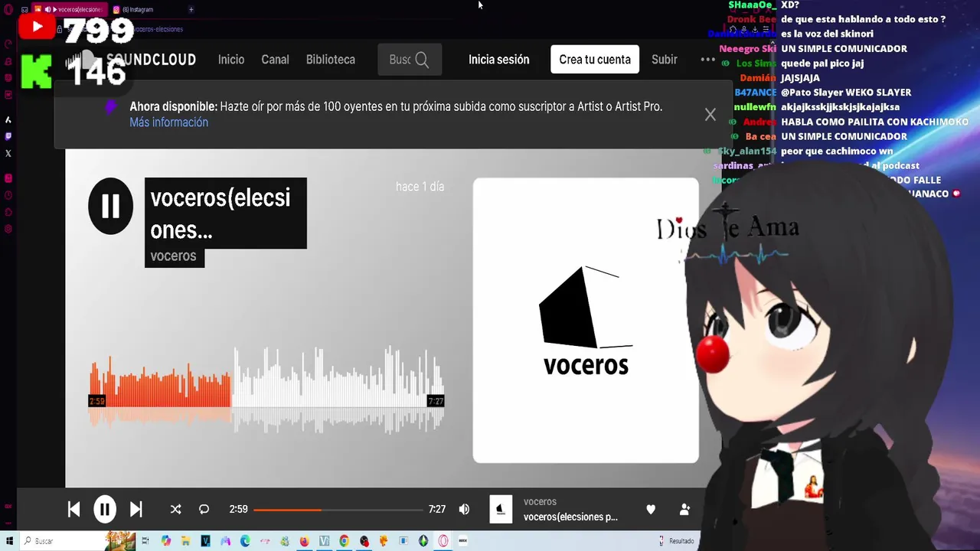Viewport: 980px width, 551px height.
Task: Open the Inicio page
Action: (231, 60)
